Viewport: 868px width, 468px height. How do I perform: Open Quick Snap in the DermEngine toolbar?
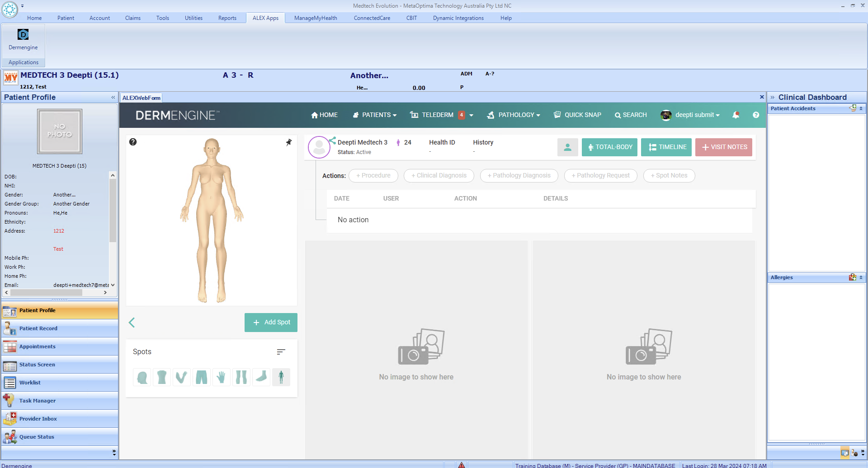(x=577, y=115)
